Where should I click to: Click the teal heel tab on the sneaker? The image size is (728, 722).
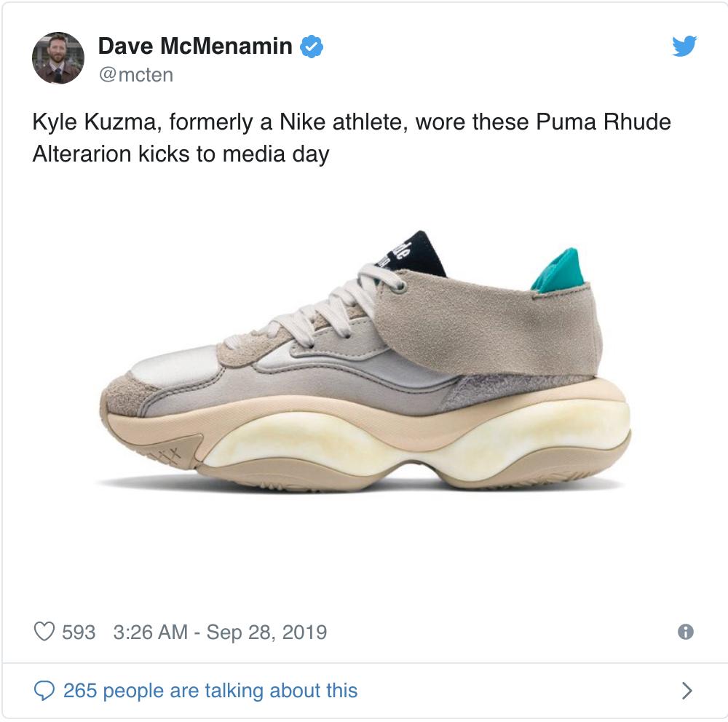point(558,271)
